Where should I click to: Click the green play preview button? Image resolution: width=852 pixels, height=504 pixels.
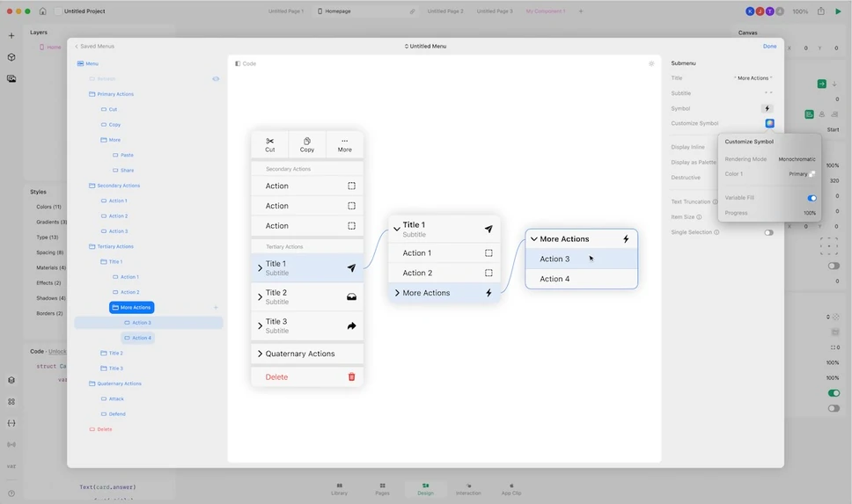tap(838, 11)
